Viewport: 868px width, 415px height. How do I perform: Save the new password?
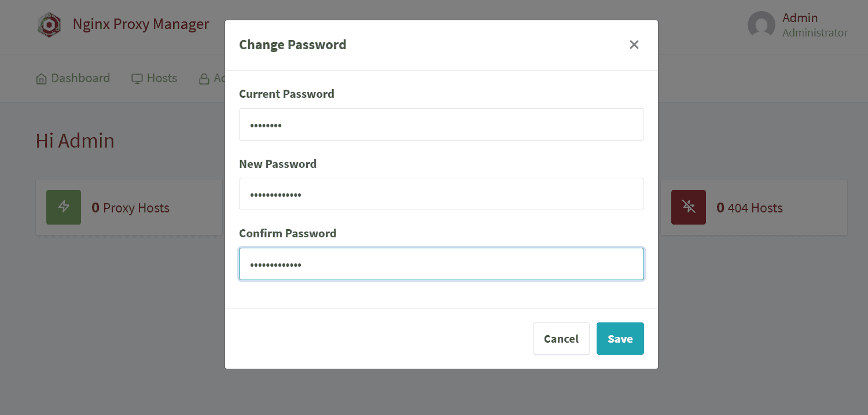[620, 339]
